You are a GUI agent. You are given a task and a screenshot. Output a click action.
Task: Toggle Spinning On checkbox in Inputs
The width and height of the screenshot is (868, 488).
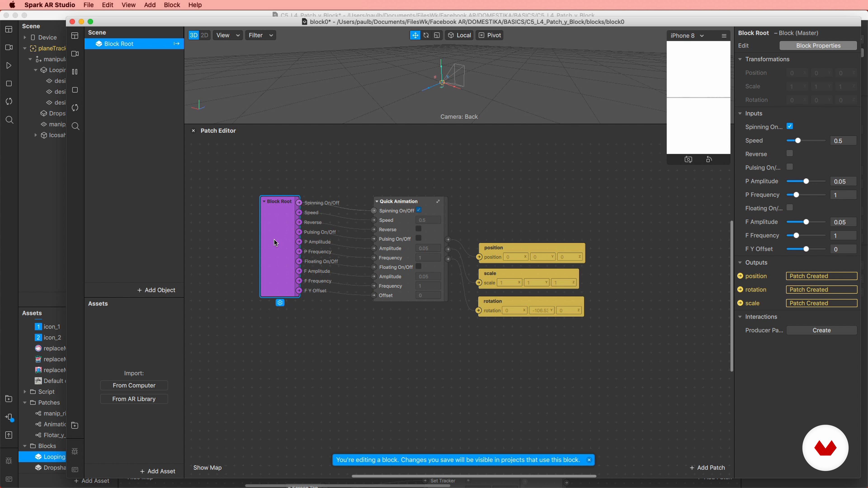(790, 126)
